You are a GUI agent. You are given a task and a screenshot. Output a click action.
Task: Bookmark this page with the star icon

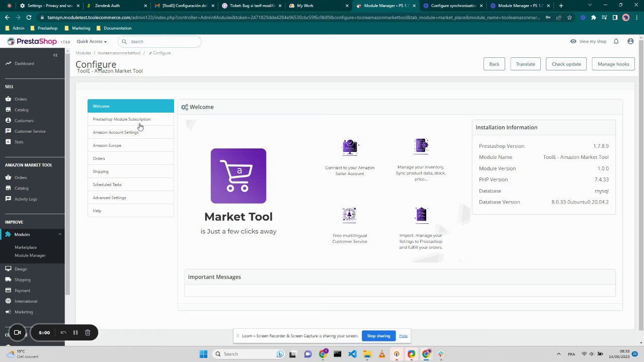(x=570, y=17)
